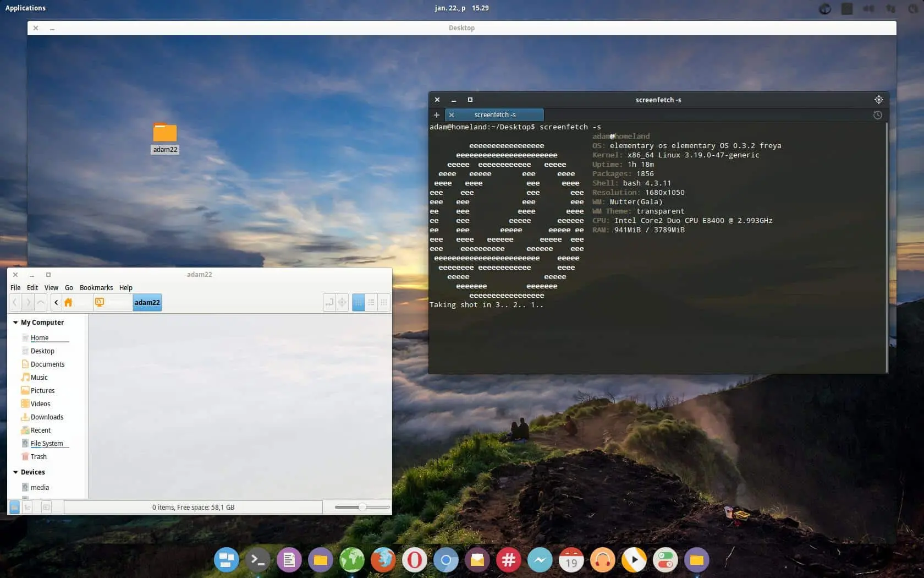Screen dimensions: 924x578
Task: Click the Home icon in the path bar
Action: tap(69, 302)
